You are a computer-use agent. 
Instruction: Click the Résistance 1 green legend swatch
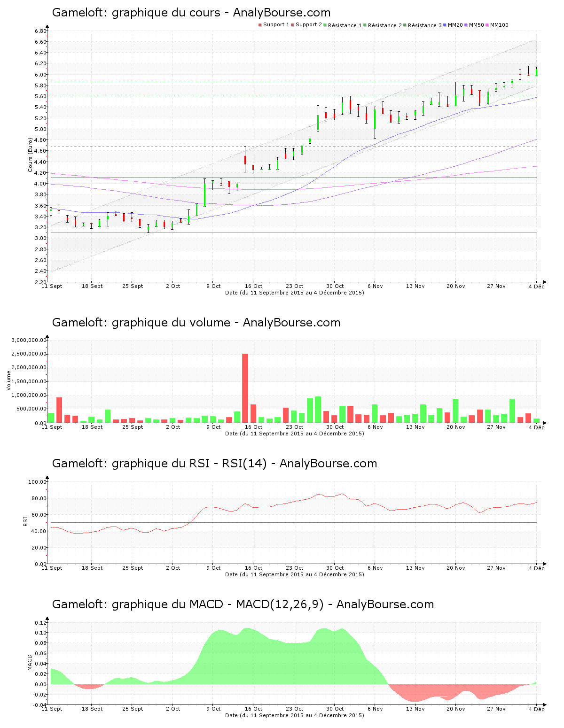click(325, 25)
